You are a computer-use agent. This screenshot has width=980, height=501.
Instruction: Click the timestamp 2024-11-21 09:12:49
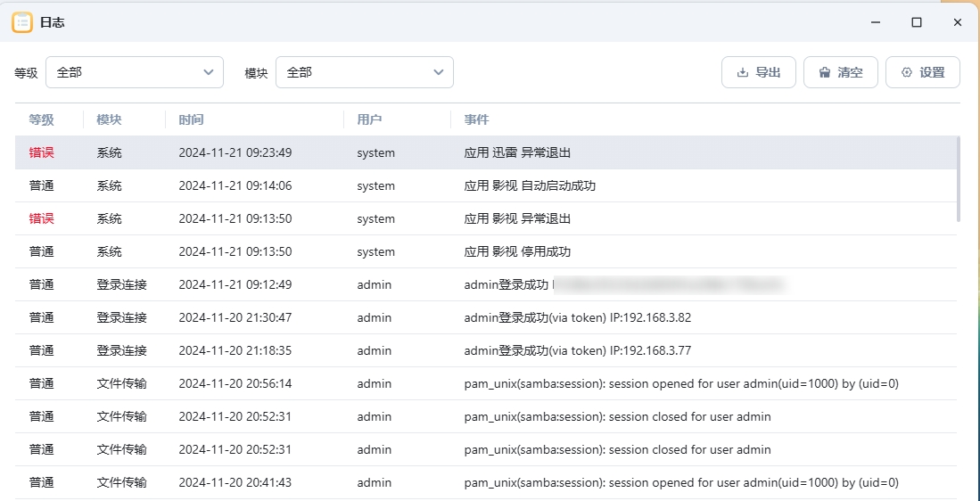pyautogui.click(x=235, y=284)
